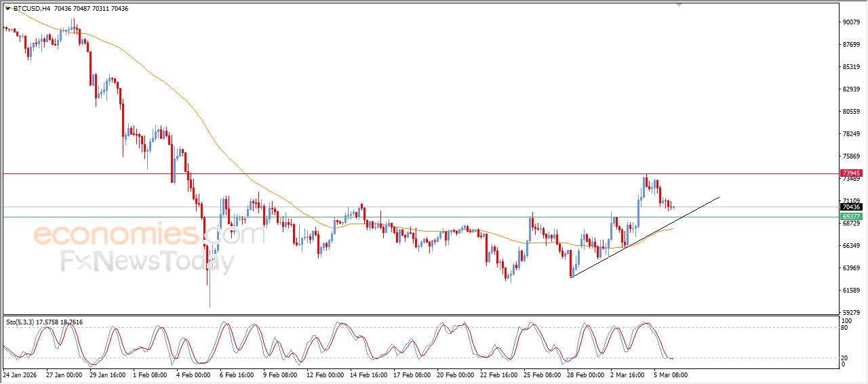Image resolution: width=868 pixels, height=384 pixels.
Task: Click the gray chart shift triangle marker
Action: pyautogui.click(x=679, y=5)
